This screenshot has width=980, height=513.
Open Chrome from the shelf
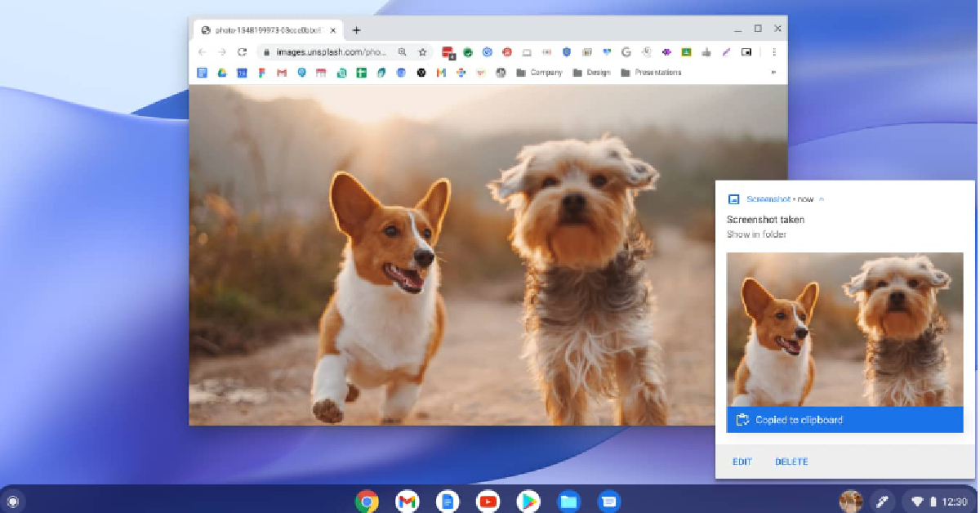click(x=367, y=501)
